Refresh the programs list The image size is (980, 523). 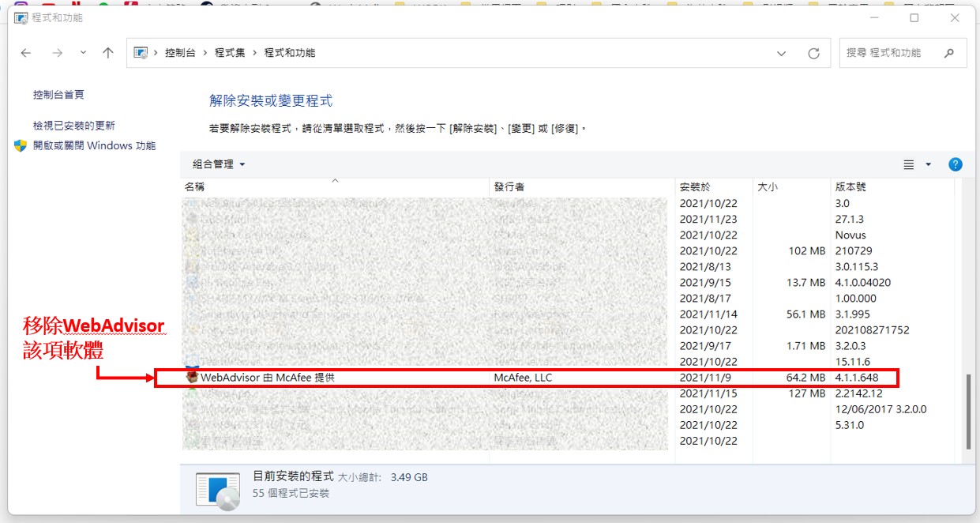[813, 53]
